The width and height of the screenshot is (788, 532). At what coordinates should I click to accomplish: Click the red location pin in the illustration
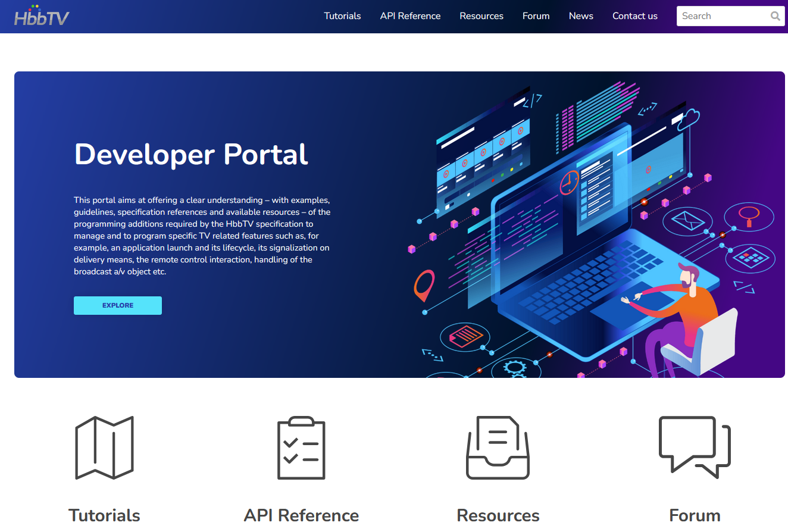(424, 285)
